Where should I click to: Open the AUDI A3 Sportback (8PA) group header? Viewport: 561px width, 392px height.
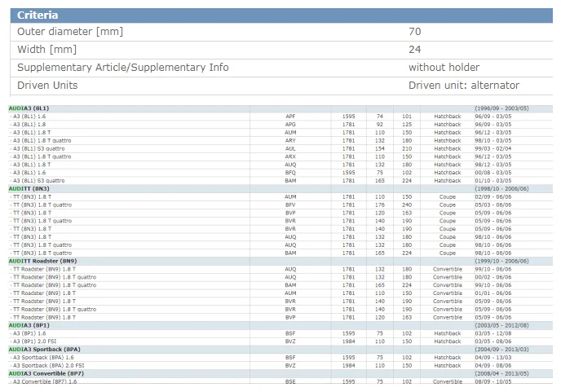[x=280, y=350]
